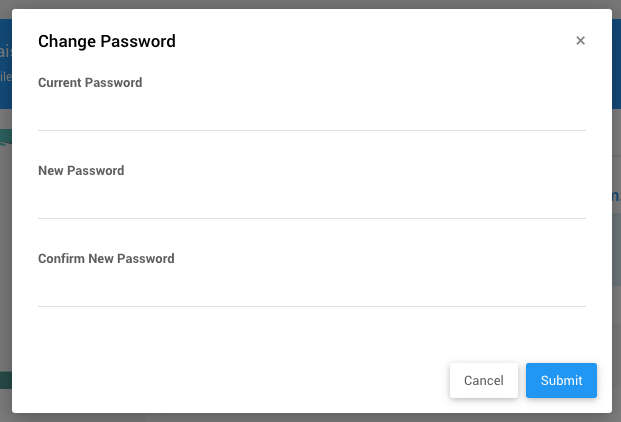
Task: Place cursor in first password box
Action: pos(311,114)
